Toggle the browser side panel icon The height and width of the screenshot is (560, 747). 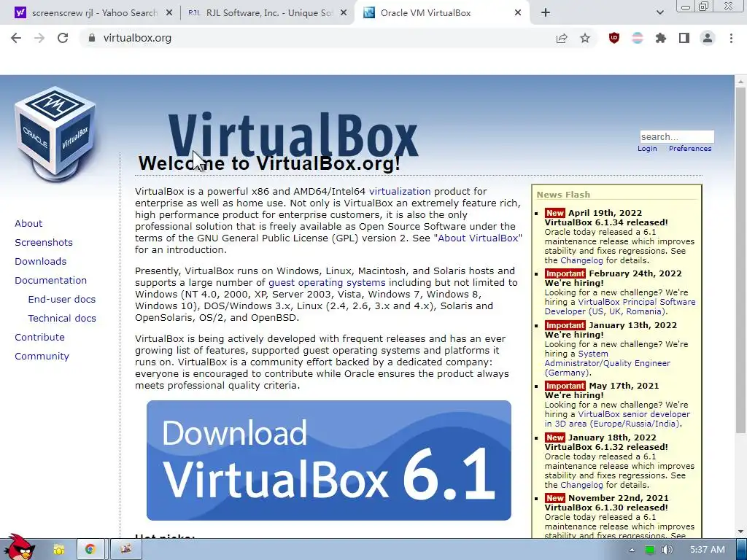click(x=684, y=38)
